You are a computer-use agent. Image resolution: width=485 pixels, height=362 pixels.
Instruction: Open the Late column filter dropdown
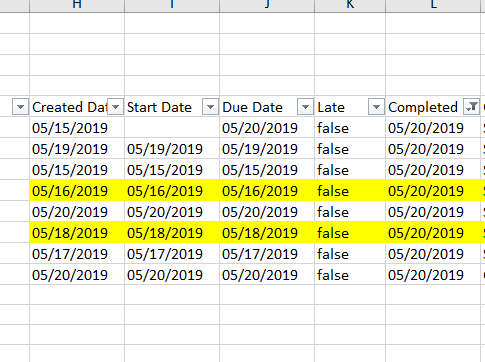click(376, 107)
